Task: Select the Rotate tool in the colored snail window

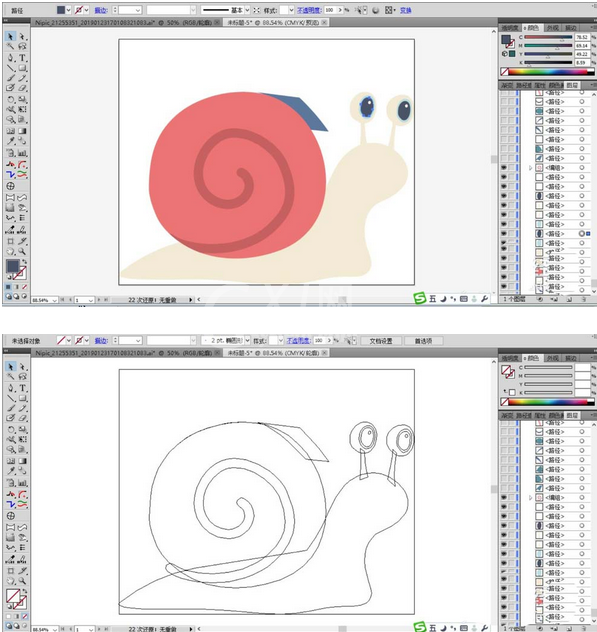Action: pyautogui.click(x=10, y=99)
